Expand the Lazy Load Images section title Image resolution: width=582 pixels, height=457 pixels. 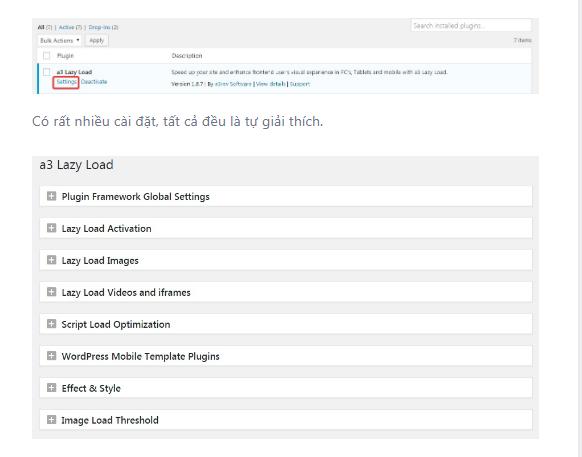coord(100,261)
